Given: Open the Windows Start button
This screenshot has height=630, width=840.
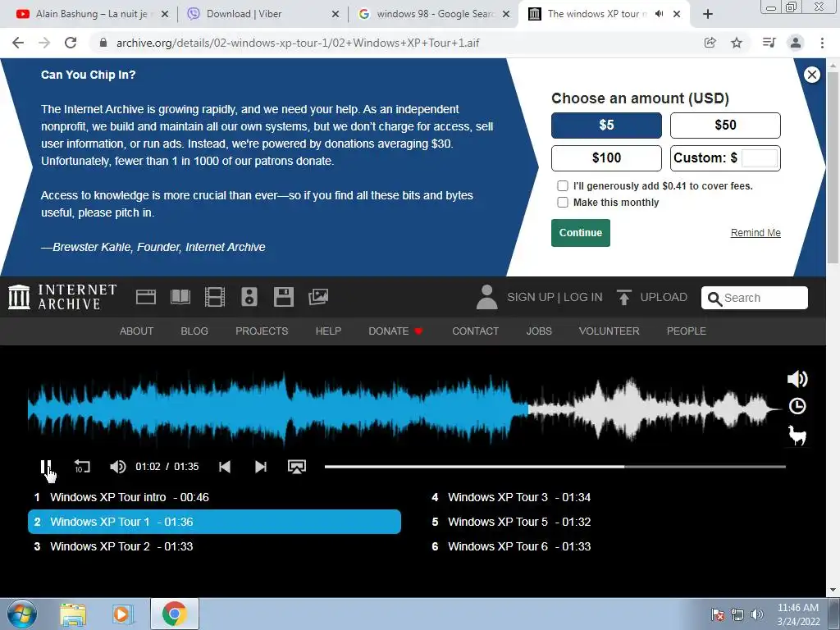Looking at the screenshot, I should tap(22, 614).
